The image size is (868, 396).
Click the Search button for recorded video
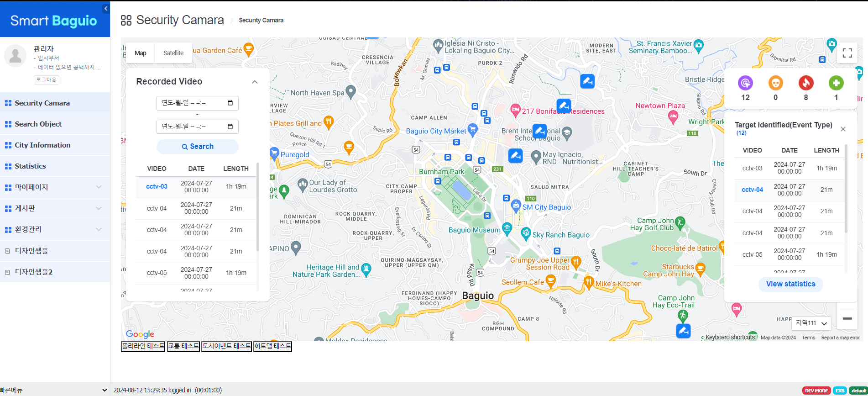(x=197, y=147)
